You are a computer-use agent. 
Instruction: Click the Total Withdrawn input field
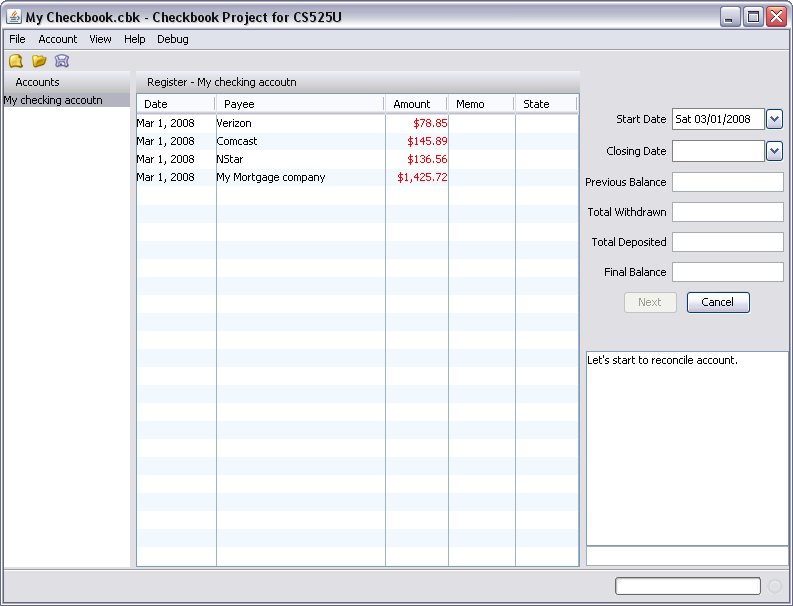coord(727,212)
